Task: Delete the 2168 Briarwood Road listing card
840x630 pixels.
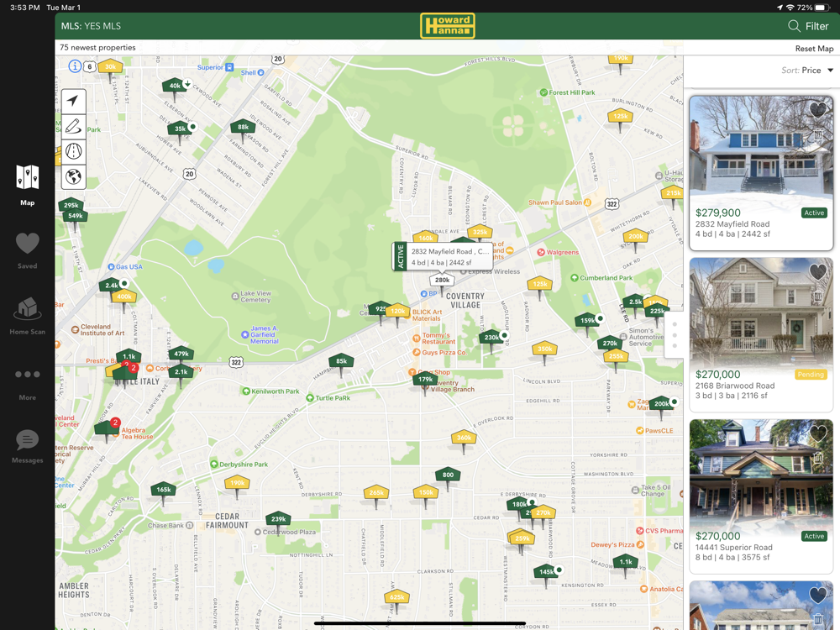Action: [818, 296]
